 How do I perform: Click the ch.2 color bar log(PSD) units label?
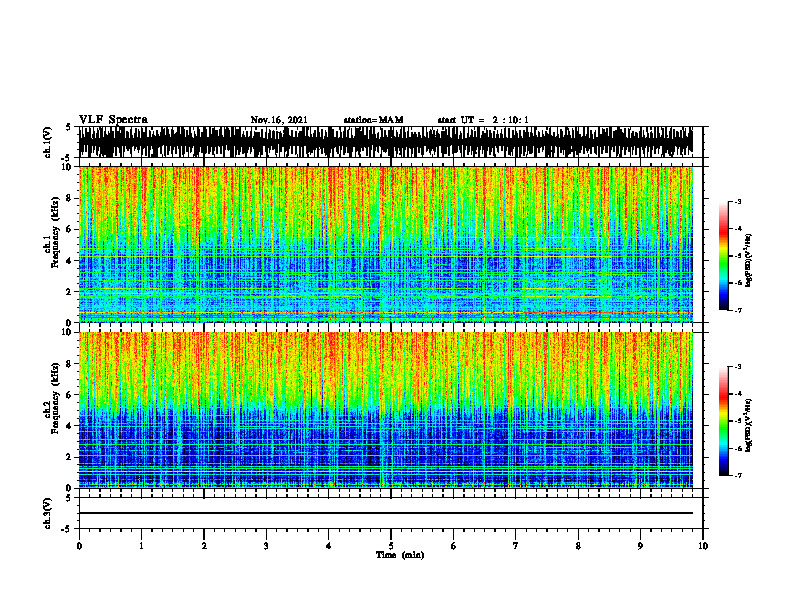point(750,424)
